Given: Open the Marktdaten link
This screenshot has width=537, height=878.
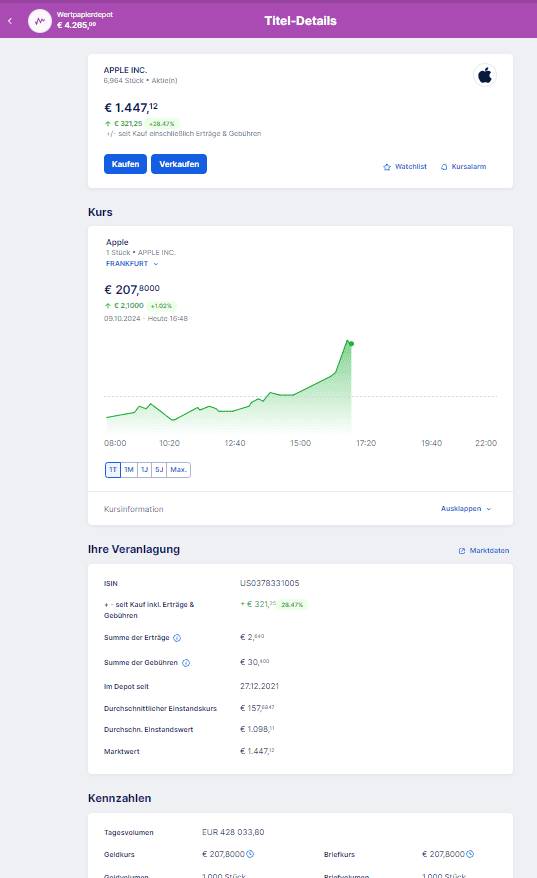Looking at the screenshot, I should [484, 551].
